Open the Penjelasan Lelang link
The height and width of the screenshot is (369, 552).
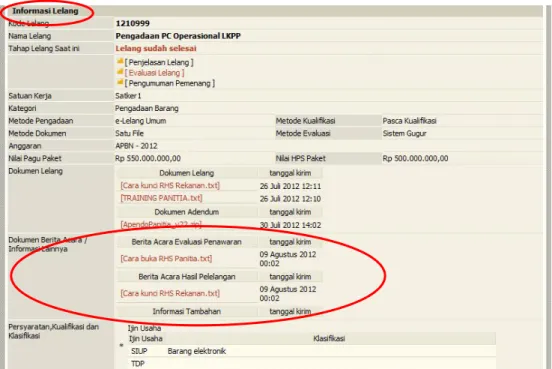tap(159, 63)
